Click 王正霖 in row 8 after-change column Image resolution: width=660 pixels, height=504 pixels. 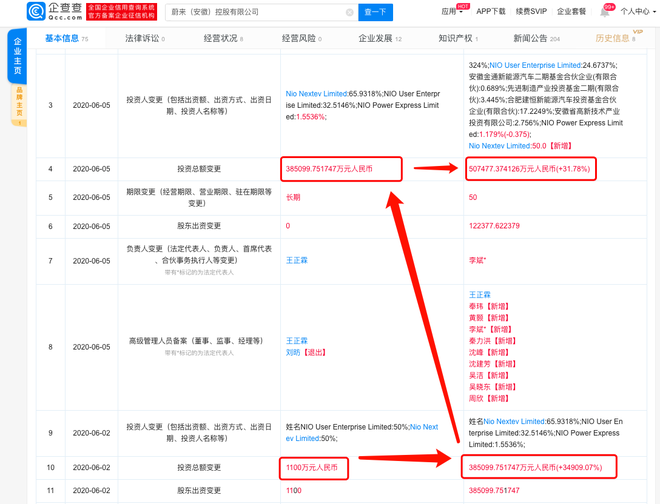tap(480, 294)
